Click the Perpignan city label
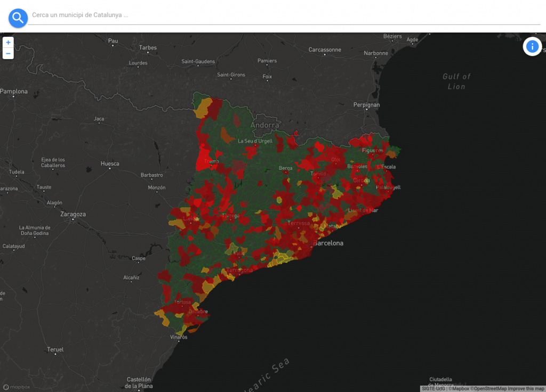The image size is (546, 392). pos(366,105)
